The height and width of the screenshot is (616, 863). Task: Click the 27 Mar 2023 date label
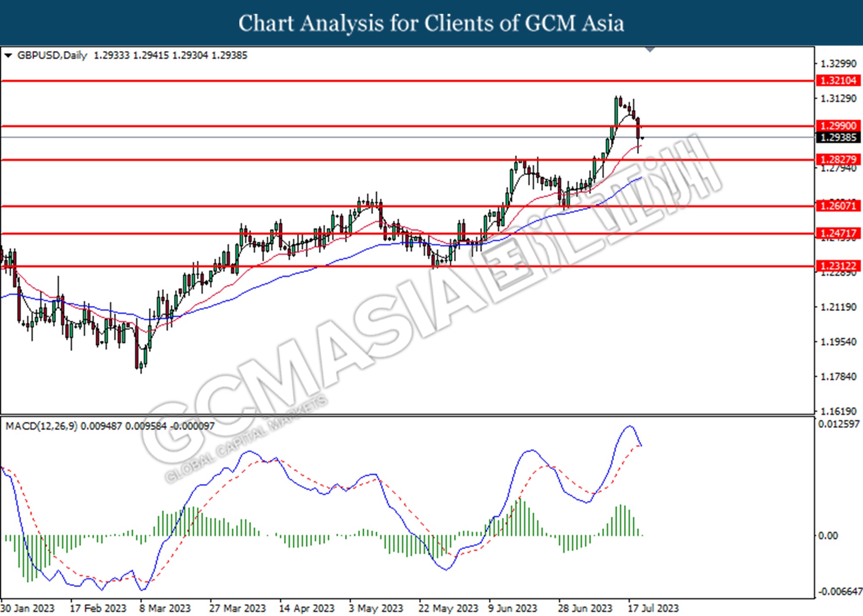238,608
